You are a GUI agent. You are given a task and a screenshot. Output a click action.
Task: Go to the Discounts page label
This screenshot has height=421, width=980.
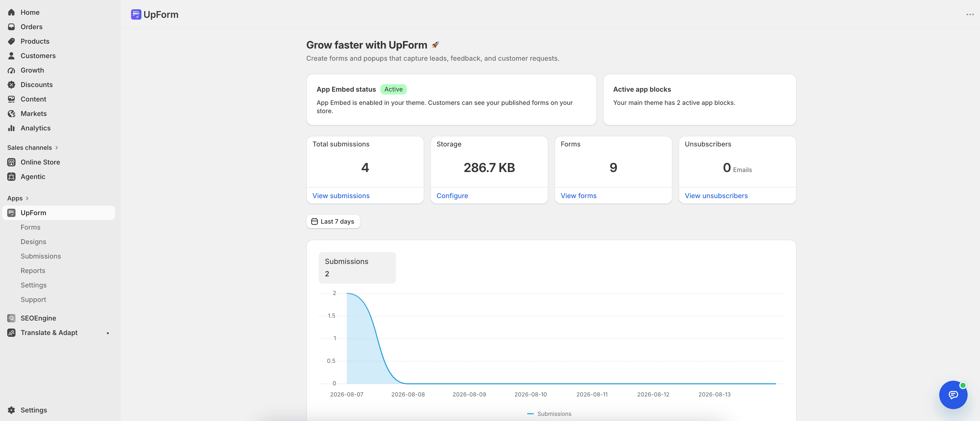(37, 84)
